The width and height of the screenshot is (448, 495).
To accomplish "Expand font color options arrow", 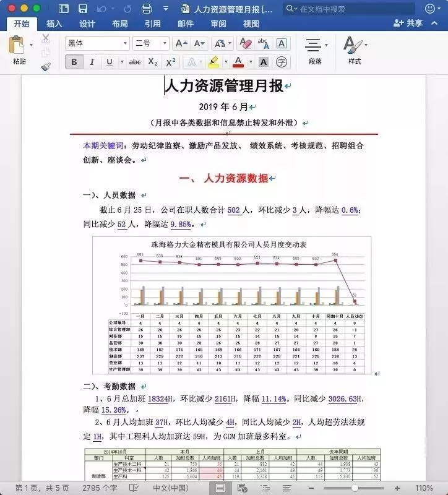I will click(x=251, y=62).
